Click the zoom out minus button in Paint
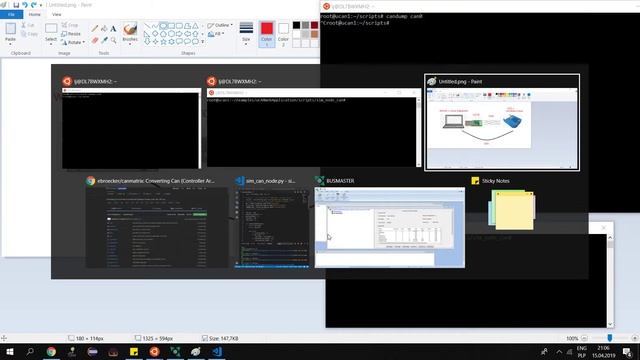Screen dimensions: 640x360 (x=584, y=338)
